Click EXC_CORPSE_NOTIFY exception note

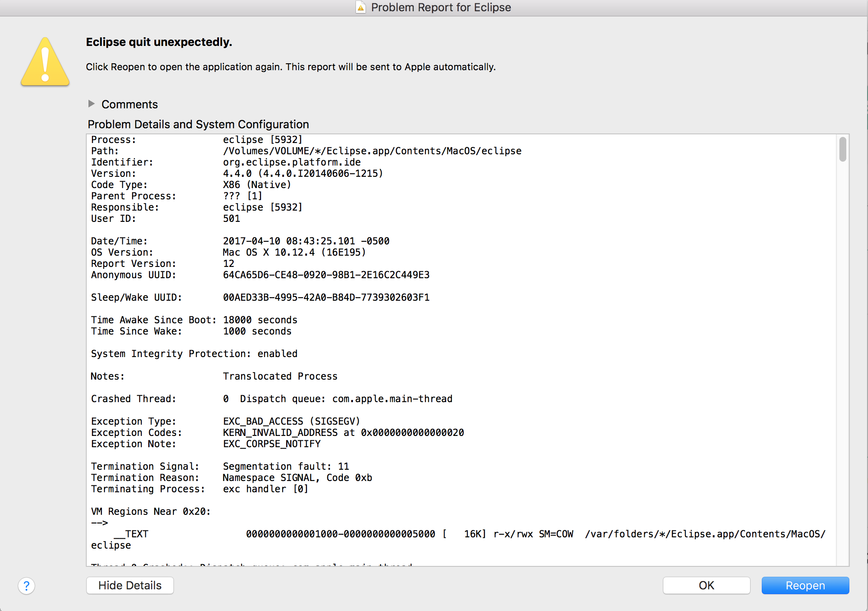pyautogui.click(x=272, y=444)
